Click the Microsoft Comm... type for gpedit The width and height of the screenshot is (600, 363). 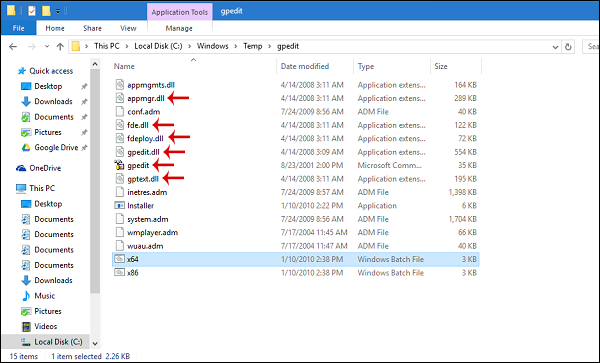390,165
